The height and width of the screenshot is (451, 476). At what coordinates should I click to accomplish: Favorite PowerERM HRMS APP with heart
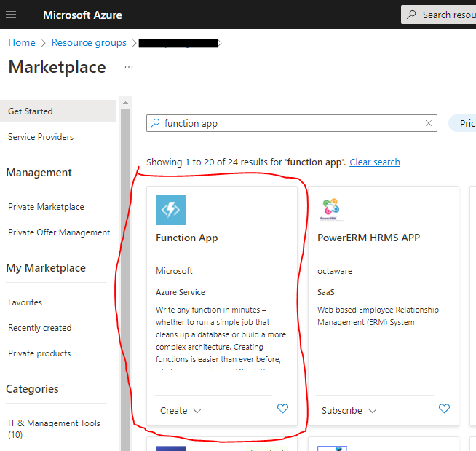tap(444, 409)
